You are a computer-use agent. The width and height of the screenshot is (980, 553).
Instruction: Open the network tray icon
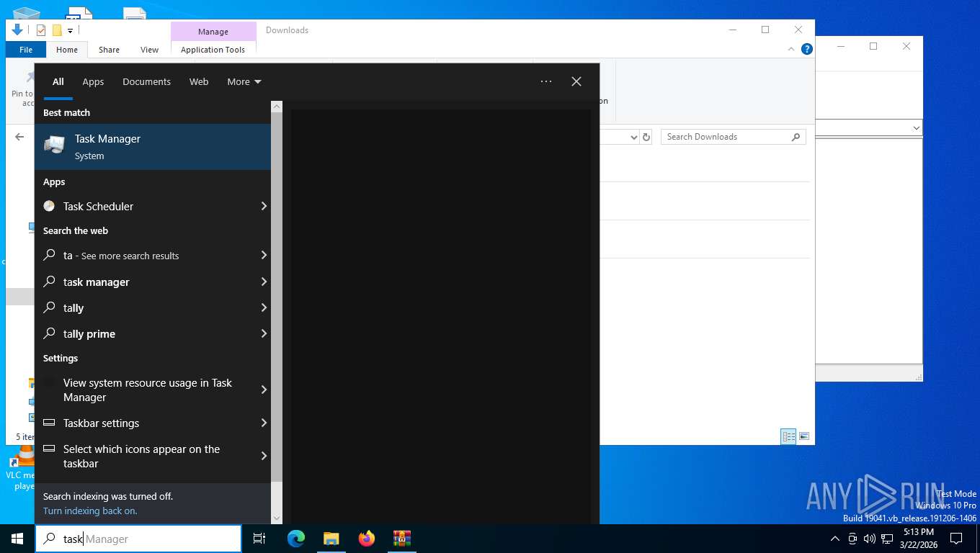[887, 539]
